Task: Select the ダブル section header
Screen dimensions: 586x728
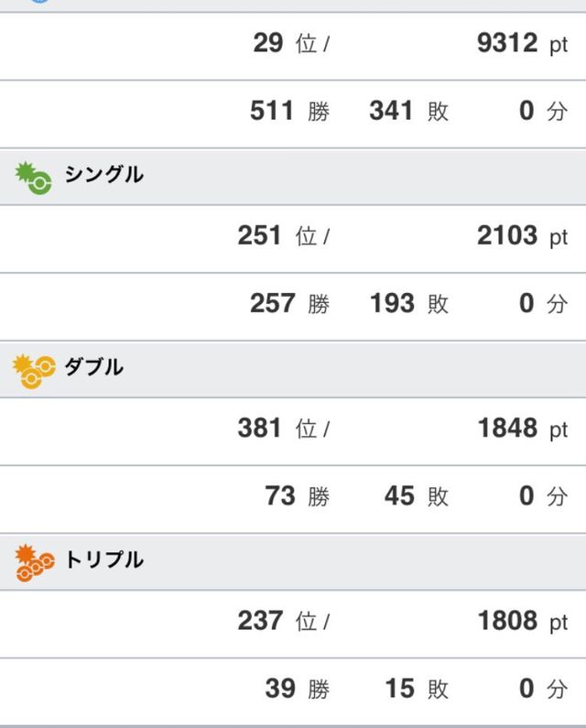Action: [x=293, y=370]
